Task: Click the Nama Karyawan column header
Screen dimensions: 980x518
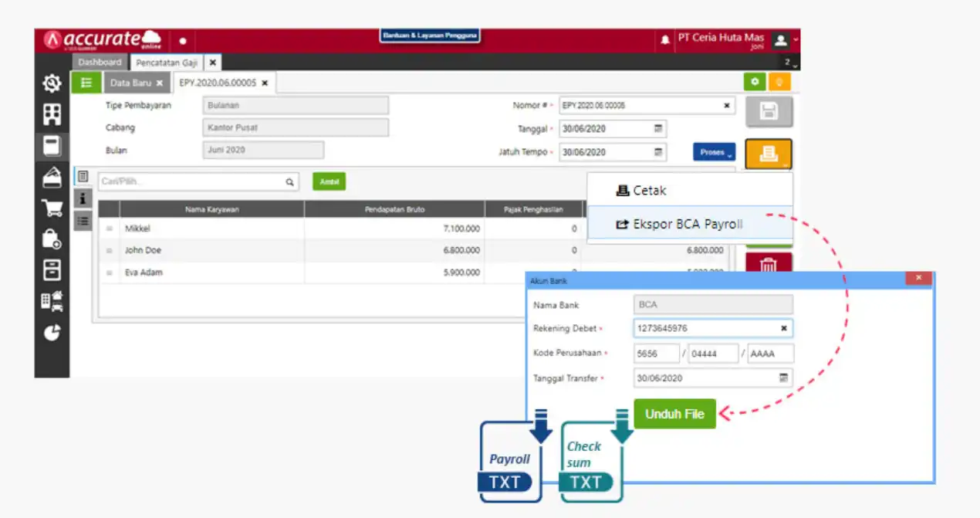Action: pyautogui.click(x=211, y=209)
